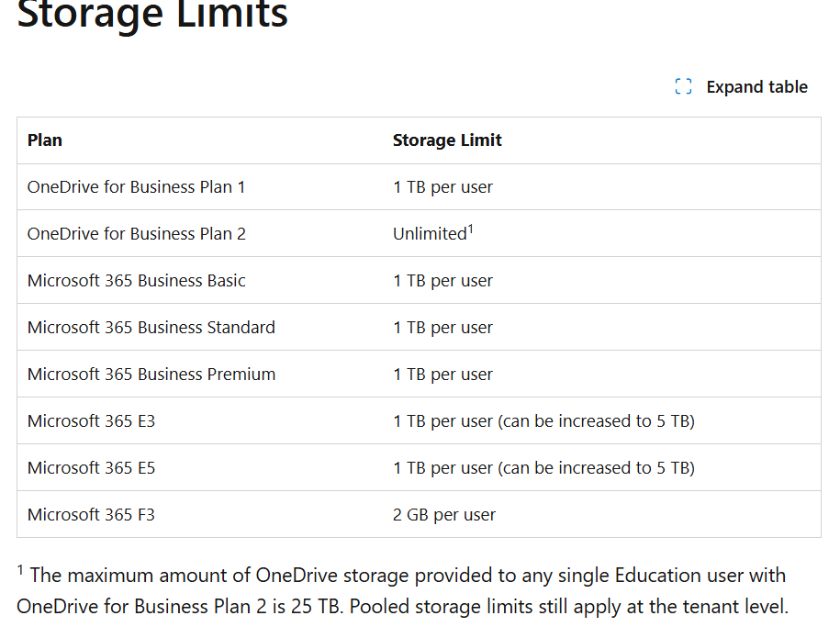Click the Plan column header

tap(42, 140)
